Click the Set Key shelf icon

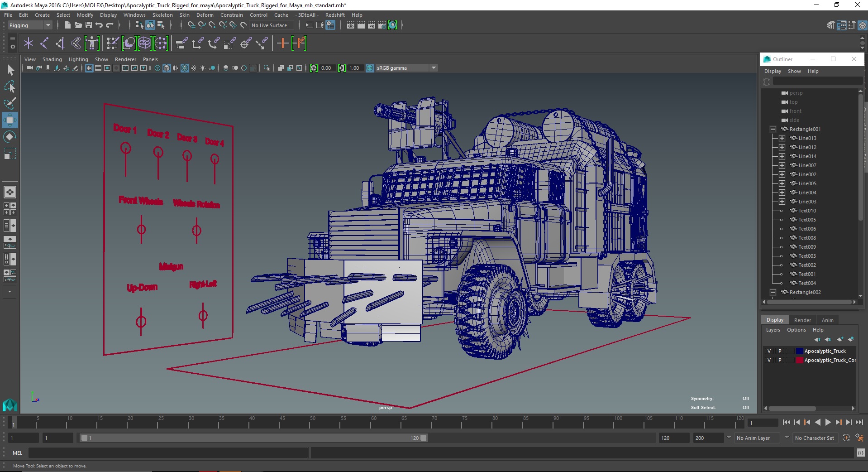(282, 43)
